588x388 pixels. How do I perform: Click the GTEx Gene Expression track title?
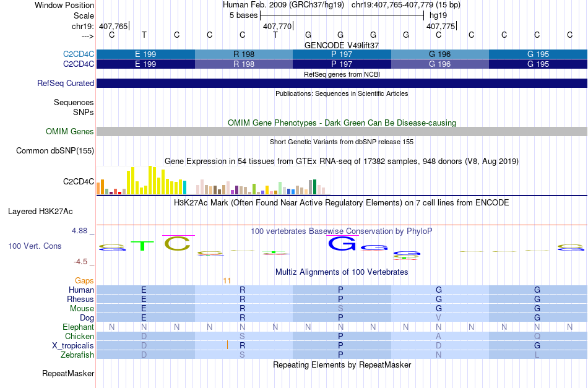(x=342, y=161)
